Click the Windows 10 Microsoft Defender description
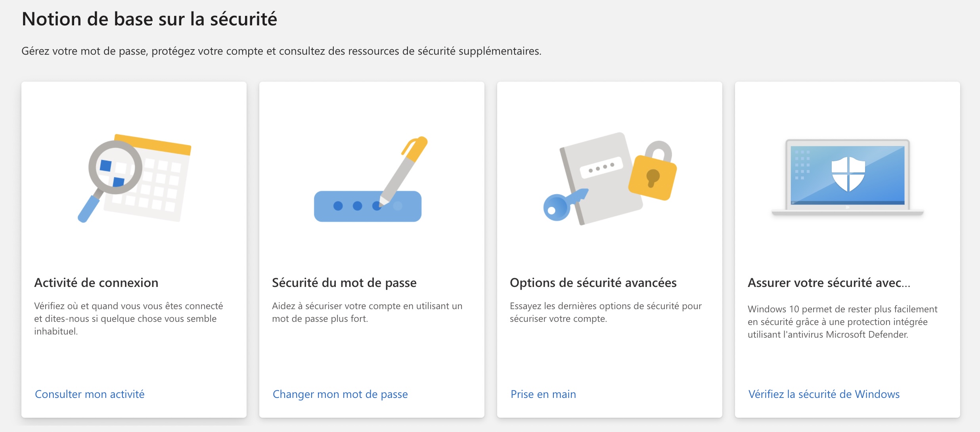Image resolution: width=980 pixels, height=432 pixels. pyautogui.click(x=842, y=322)
